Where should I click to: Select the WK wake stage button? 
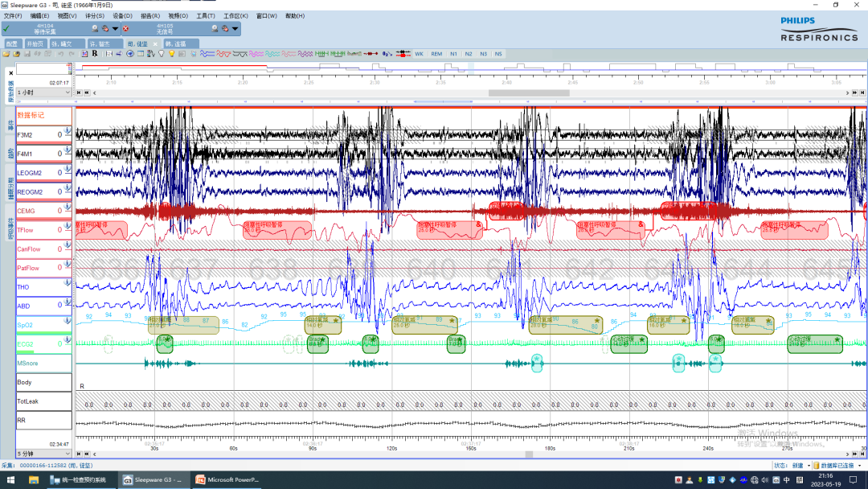pyautogui.click(x=419, y=54)
